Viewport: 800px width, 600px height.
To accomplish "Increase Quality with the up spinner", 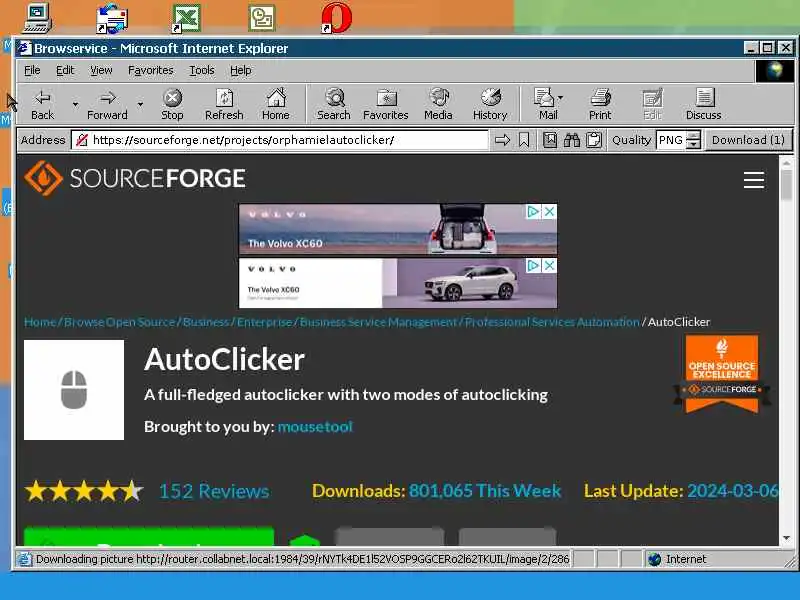I will tap(693, 135).
